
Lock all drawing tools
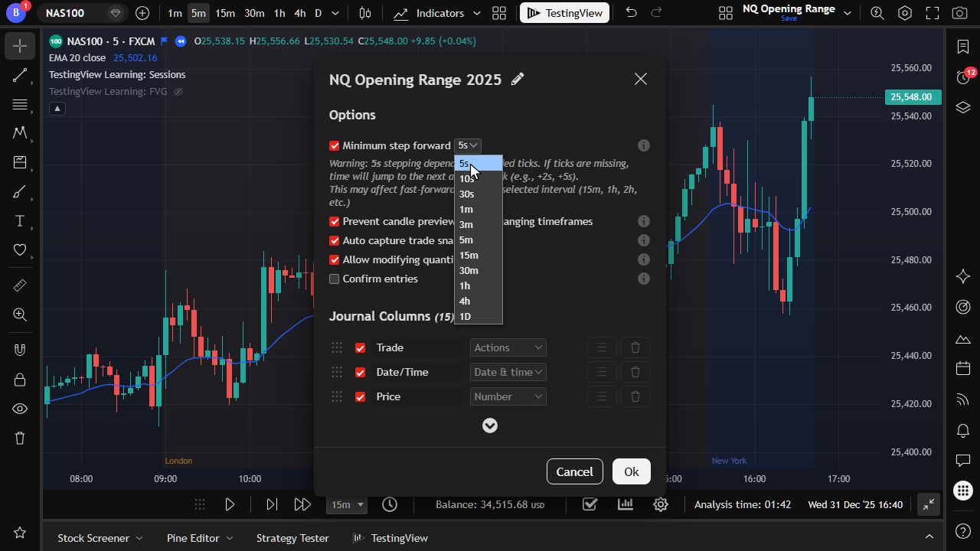click(20, 380)
